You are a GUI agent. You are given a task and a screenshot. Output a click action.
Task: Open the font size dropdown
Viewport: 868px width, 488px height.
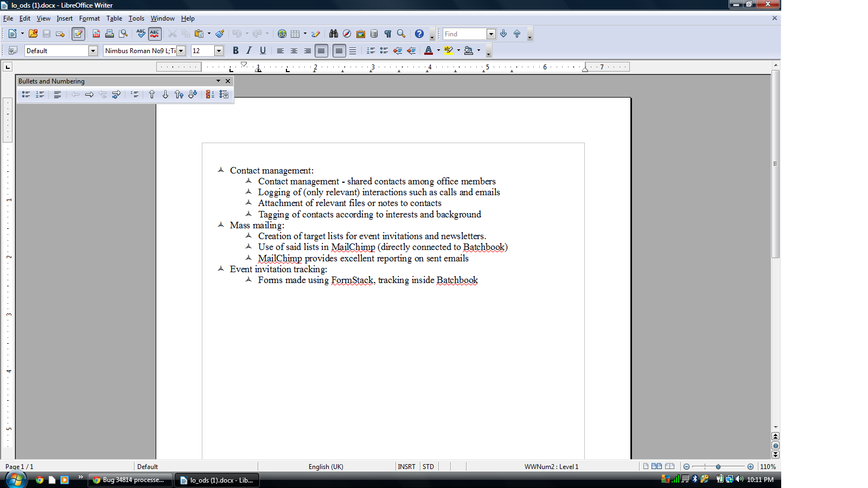point(219,50)
